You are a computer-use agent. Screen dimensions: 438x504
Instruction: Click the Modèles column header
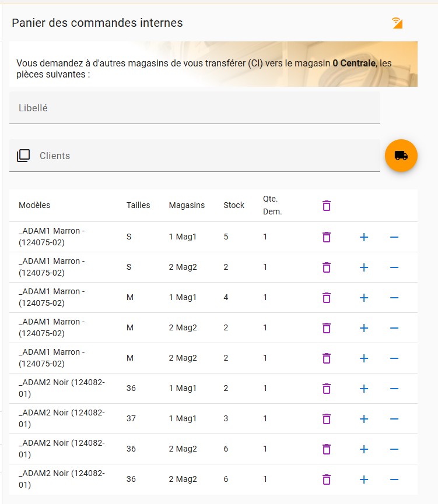click(34, 205)
